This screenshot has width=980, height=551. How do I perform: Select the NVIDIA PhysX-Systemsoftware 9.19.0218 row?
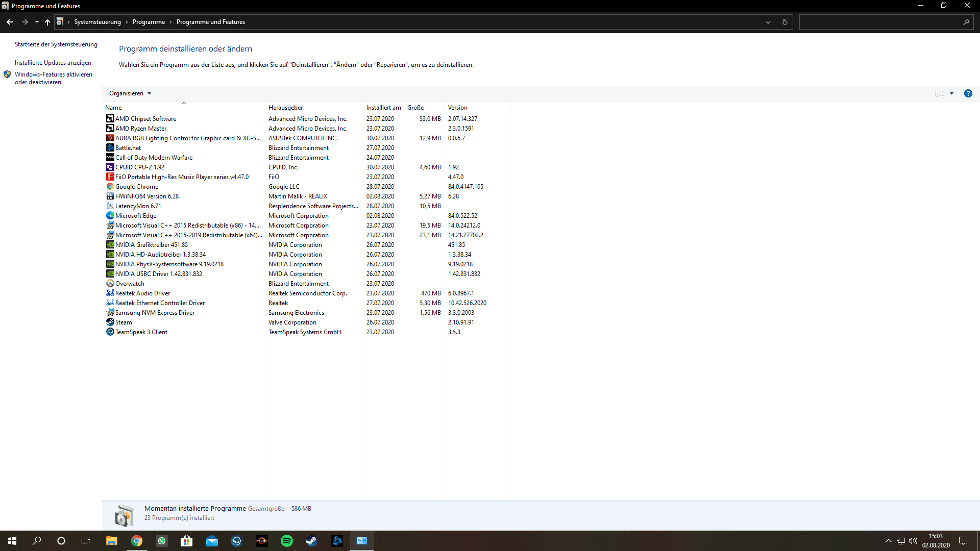coord(306,264)
